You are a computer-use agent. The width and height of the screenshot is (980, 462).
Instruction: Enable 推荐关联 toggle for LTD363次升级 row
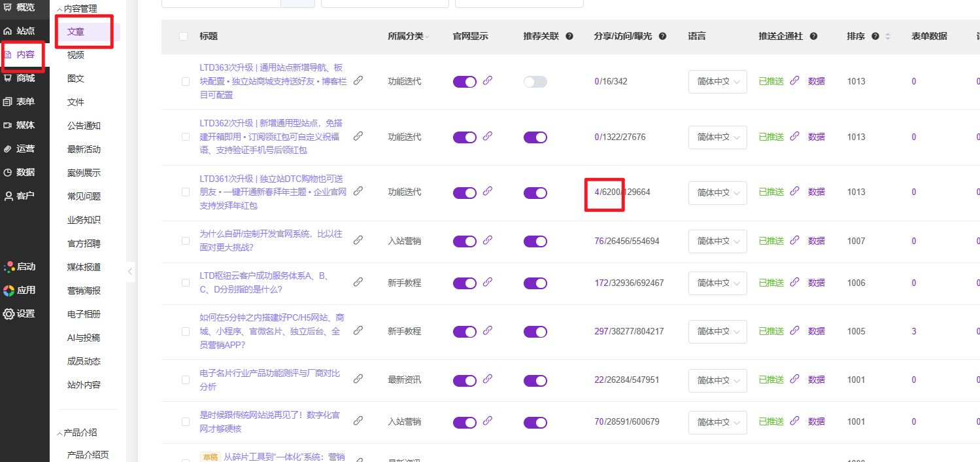(535, 82)
